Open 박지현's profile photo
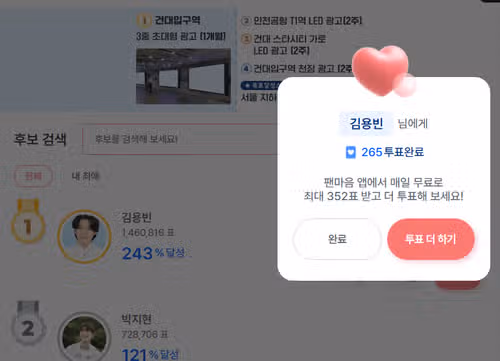The image size is (500, 361). coord(84,337)
